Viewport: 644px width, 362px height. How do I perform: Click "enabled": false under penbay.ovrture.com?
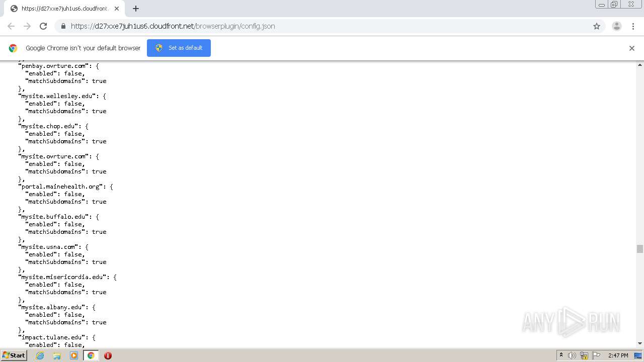point(55,73)
